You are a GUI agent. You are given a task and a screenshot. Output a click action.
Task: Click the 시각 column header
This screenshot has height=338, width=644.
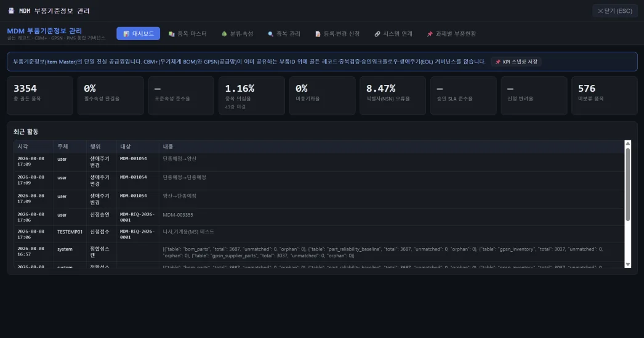[x=34, y=147]
